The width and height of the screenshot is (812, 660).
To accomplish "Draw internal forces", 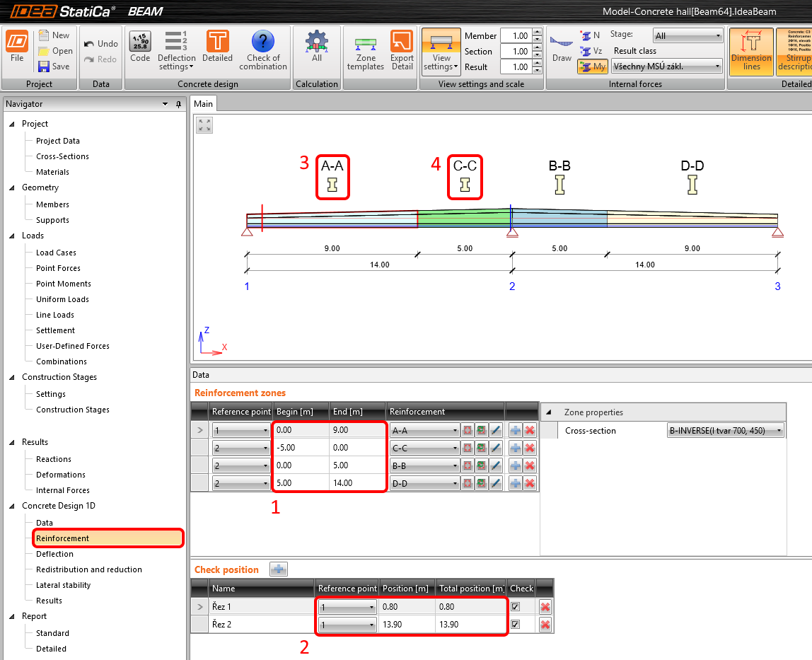I will [562, 50].
